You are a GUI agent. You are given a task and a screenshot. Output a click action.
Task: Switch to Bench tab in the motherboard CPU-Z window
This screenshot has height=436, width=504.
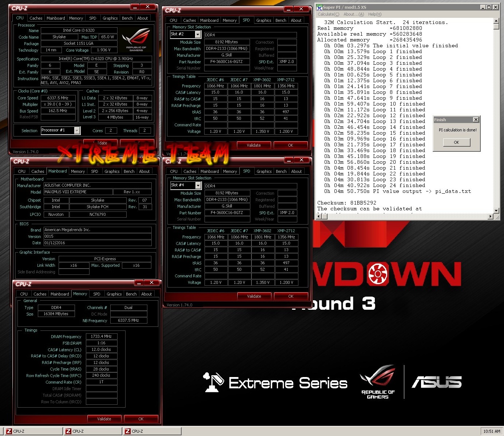[129, 171]
